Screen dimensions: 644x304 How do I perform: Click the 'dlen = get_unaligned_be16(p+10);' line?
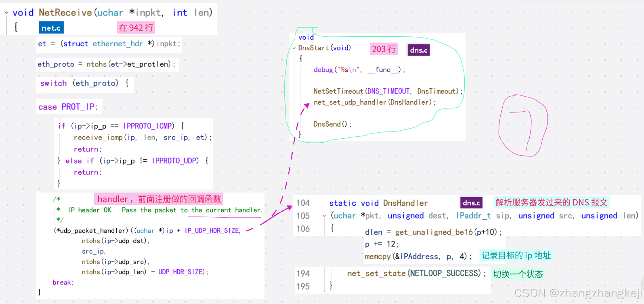[x=433, y=232]
